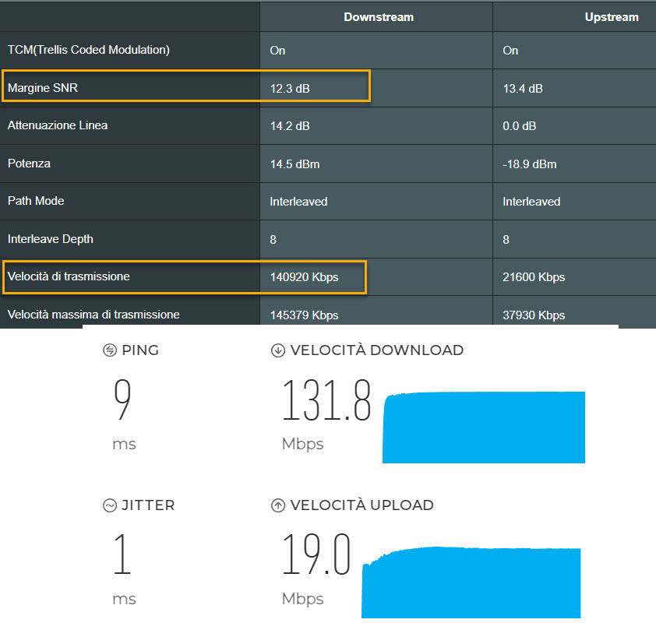Click the TCM(Trellis Coded Modulation) row label

tap(89, 50)
